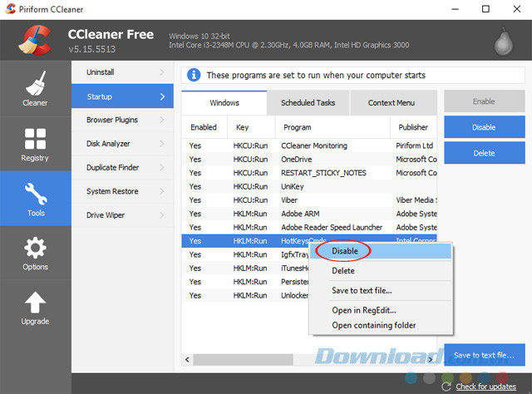Screen dimensions: 532x394
Task: Switch to the Windows startup tab
Action: [x=224, y=103]
